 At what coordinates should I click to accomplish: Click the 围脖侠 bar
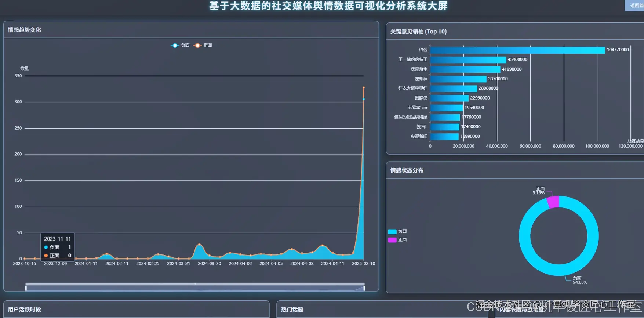point(449,98)
